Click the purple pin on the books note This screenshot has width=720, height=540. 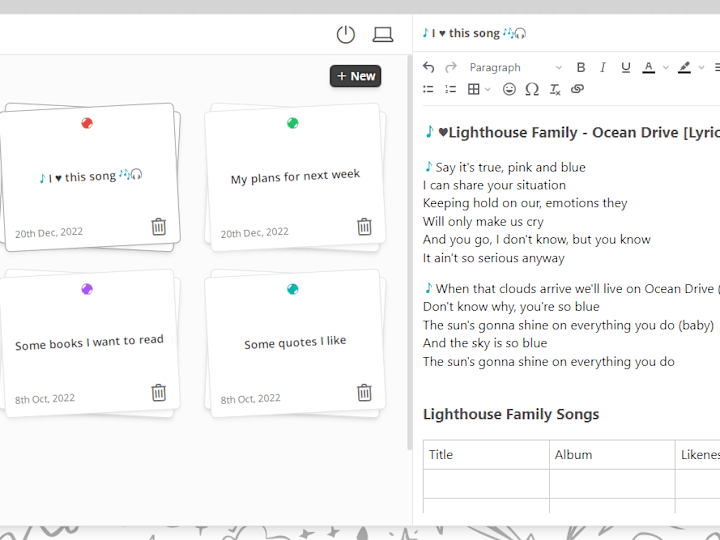[87, 289]
